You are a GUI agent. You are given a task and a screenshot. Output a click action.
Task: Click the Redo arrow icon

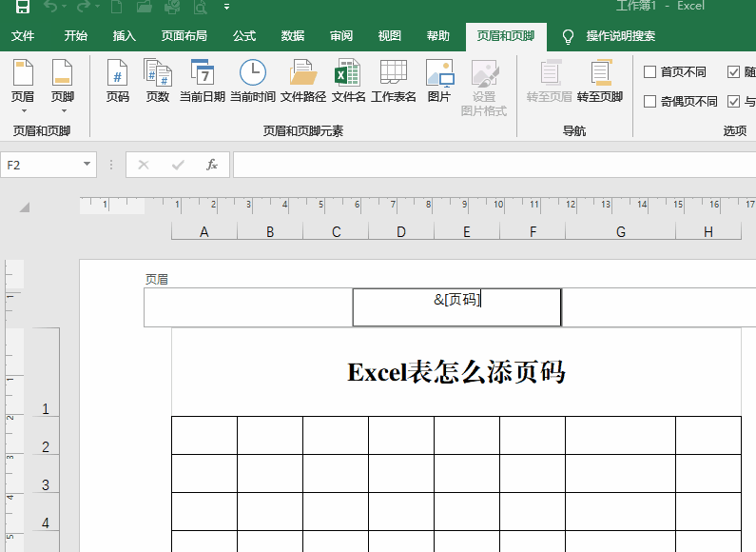84,7
